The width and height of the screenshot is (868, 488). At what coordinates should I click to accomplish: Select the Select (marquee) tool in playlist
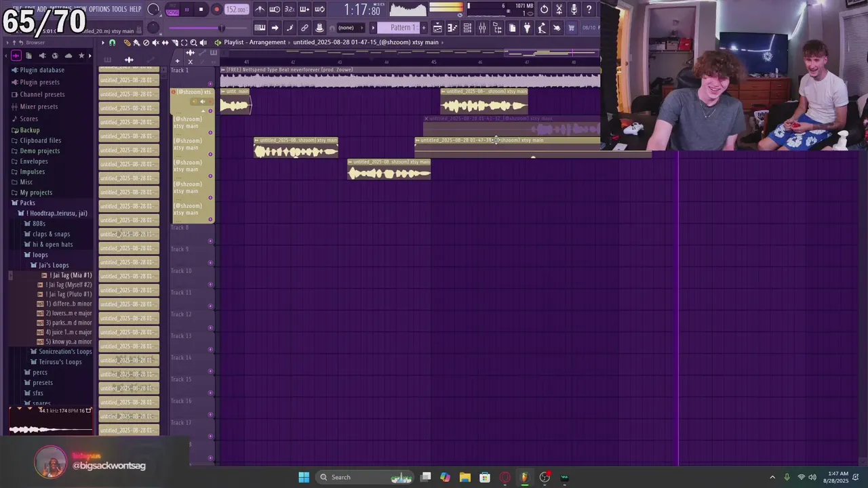tap(184, 43)
